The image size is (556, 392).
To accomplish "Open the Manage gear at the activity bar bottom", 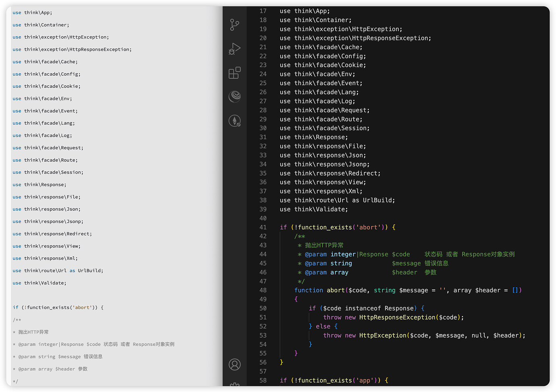I will click(234, 384).
